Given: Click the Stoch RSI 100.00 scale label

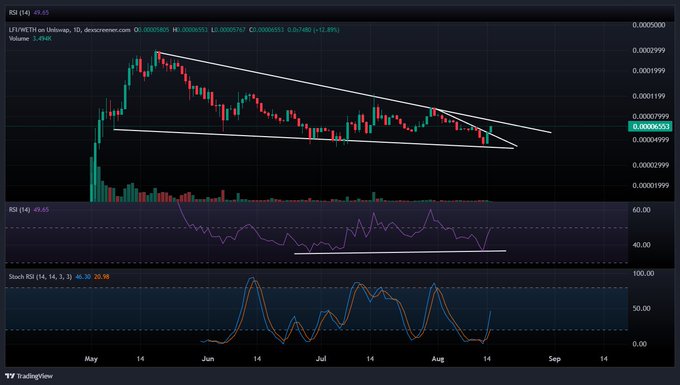Looking at the screenshot, I should tap(644, 274).
